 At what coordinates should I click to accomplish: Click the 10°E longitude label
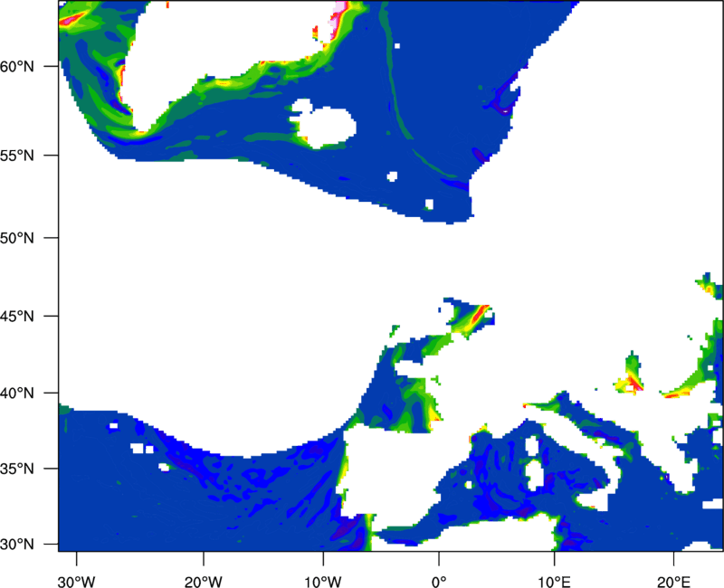click(554, 582)
